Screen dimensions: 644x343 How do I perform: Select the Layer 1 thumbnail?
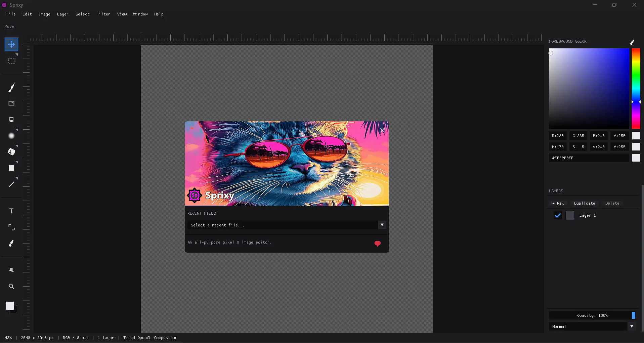(x=570, y=216)
